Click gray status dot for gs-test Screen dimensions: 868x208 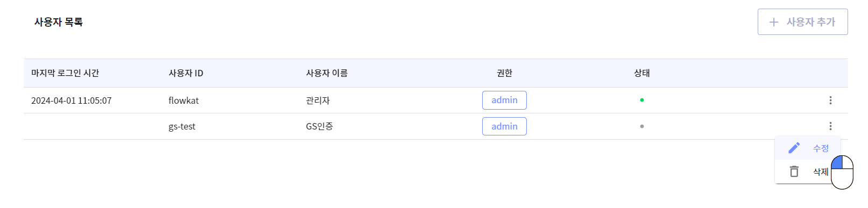(641, 126)
